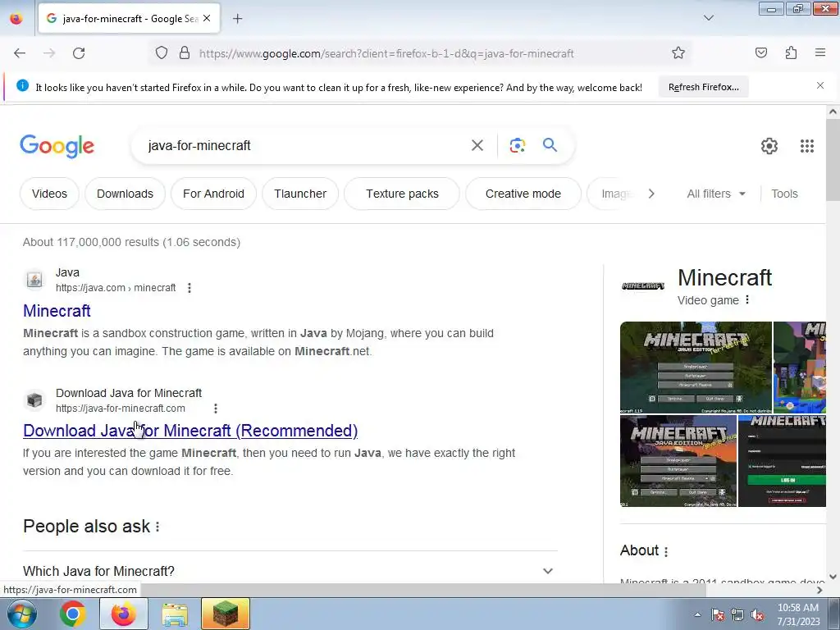This screenshot has width=840, height=630.
Task: Click the java.com site favicon
Action: [x=34, y=280]
